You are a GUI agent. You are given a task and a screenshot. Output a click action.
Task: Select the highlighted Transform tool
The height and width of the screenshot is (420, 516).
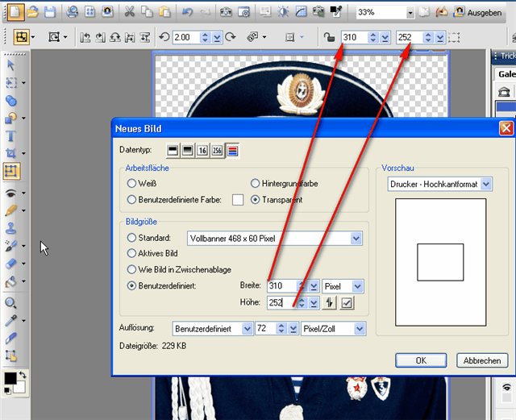click(12, 171)
